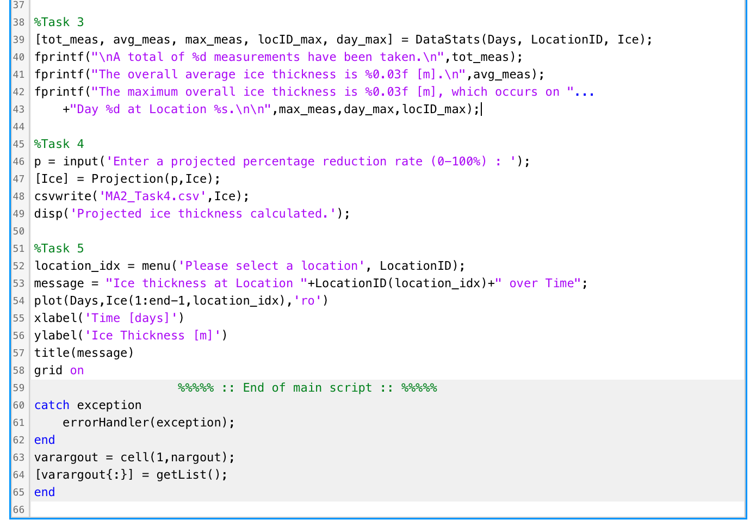Set a breakpoint at line 61 errorHandler call
Screen dimensions: 756x532
[x=18, y=422]
